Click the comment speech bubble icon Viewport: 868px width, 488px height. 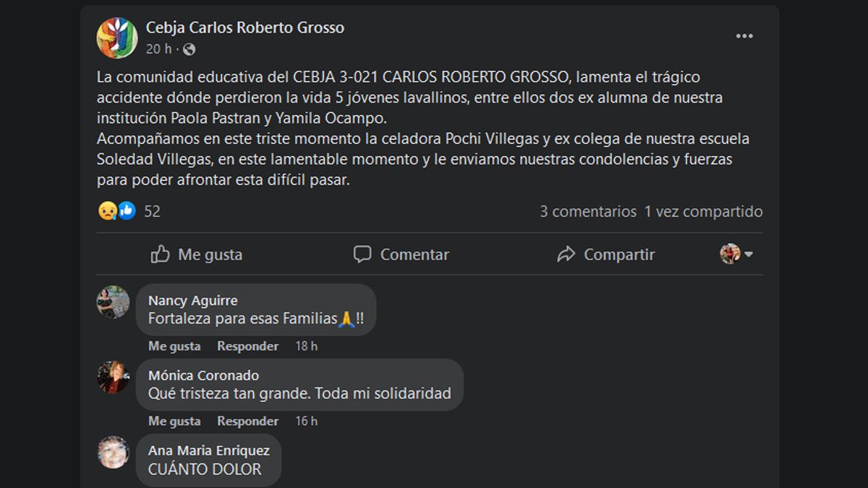[362, 254]
